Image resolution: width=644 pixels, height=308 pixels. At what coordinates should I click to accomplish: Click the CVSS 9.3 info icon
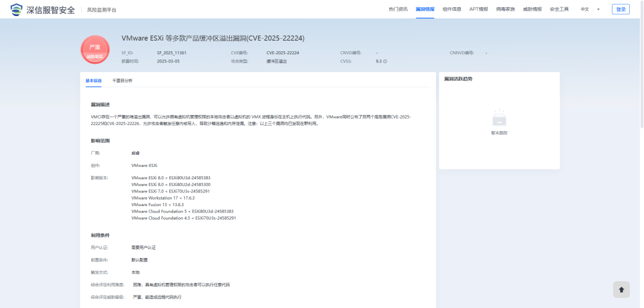click(385, 61)
